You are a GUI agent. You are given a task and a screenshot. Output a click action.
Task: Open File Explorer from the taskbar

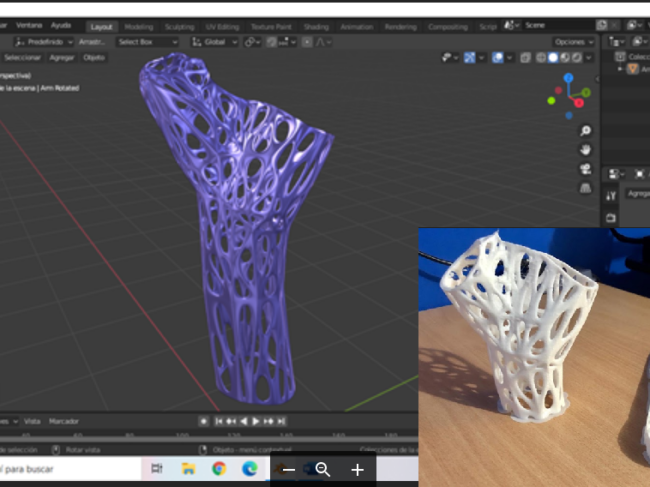(188, 468)
